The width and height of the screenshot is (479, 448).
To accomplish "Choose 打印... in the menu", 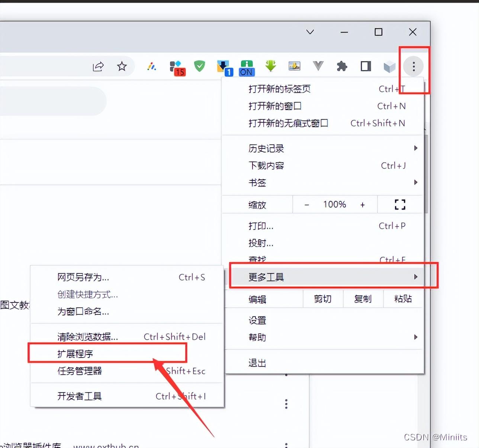I will point(323,226).
